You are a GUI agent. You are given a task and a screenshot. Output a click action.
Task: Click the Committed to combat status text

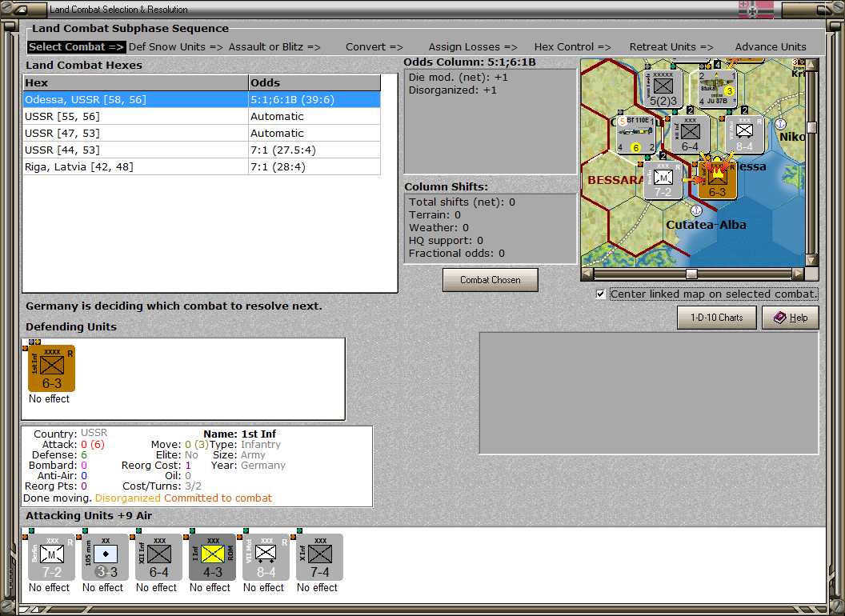tap(218, 498)
